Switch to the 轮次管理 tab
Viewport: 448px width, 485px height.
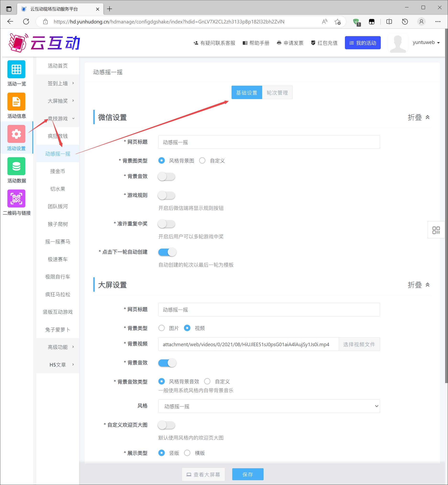click(x=277, y=93)
